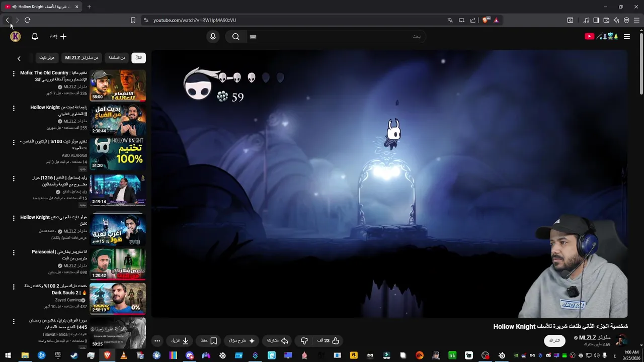Screen dimensions: 644x362
Task: Select the 'هولو نايت' filter chip
Action: pos(47,58)
